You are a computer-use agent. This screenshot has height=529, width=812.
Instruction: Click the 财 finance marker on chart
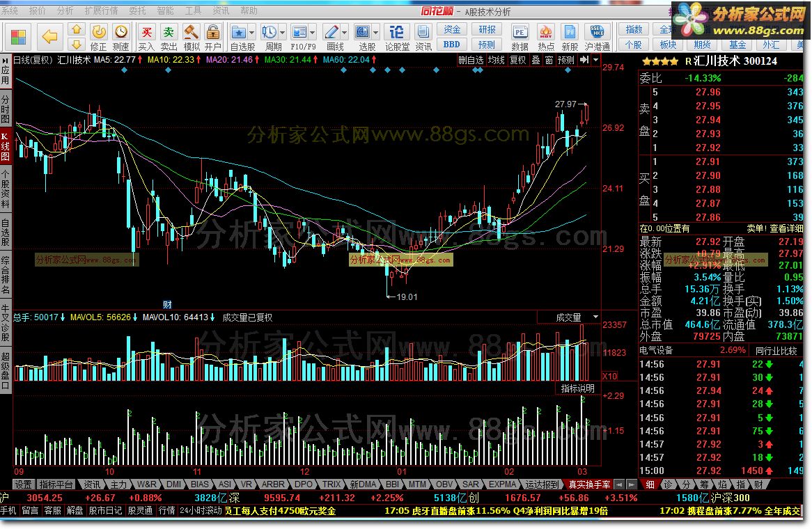coord(166,305)
